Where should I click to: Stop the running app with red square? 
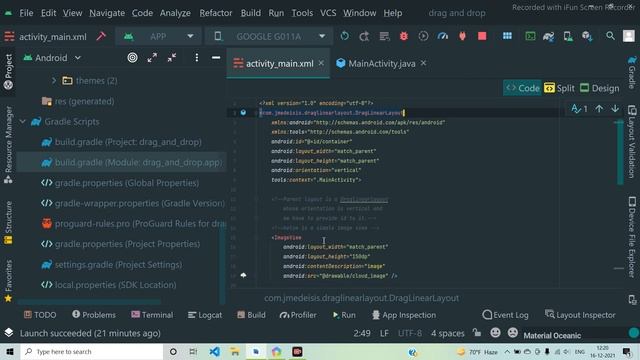pyautogui.click(x=482, y=36)
